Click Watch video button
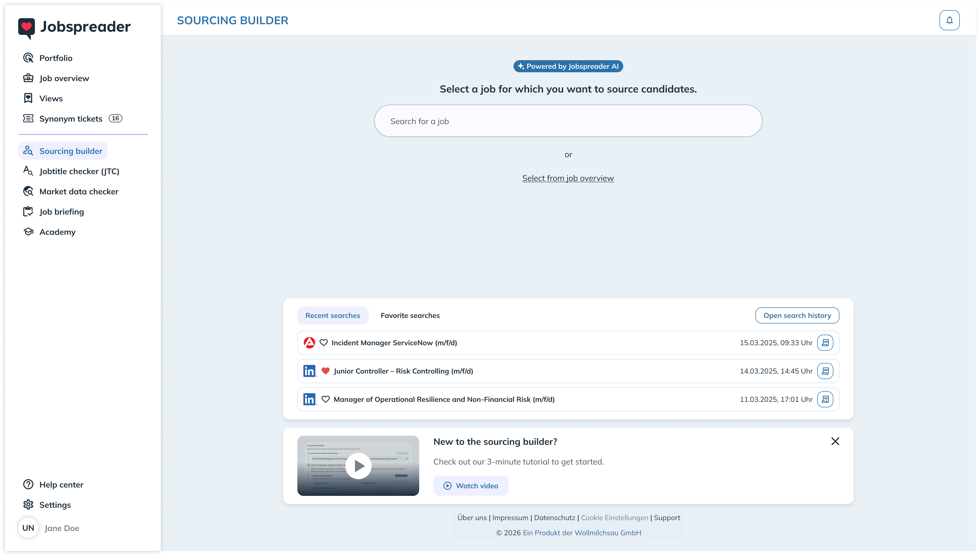The image size is (980, 556). tap(471, 486)
